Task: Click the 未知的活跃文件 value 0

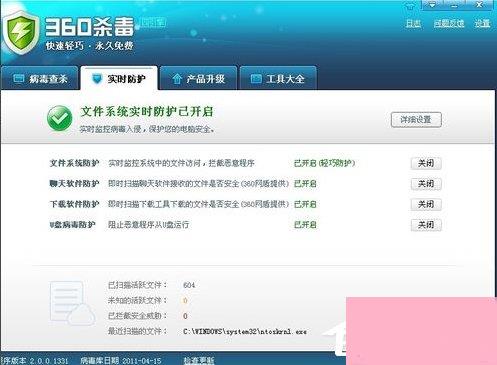Action: (x=185, y=301)
